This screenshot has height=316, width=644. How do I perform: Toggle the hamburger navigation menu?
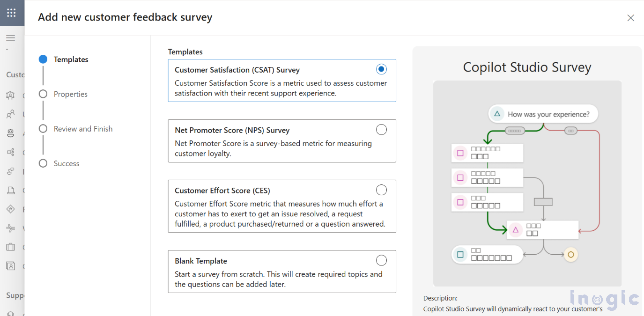coord(11,38)
